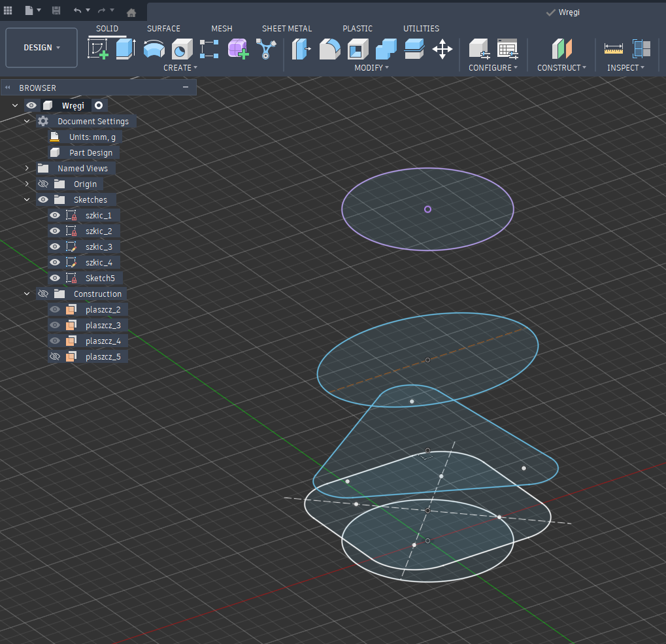Image resolution: width=666 pixels, height=644 pixels.
Task: Collapse the Sketches folder
Action: pyautogui.click(x=27, y=200)
